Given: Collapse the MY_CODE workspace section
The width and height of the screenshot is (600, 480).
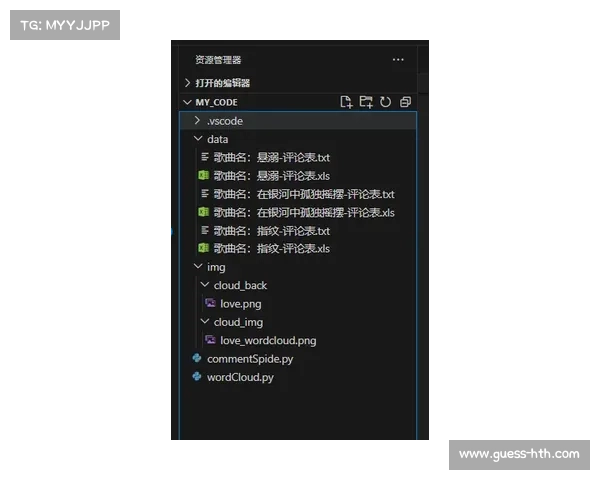Looking at the screenshot, I should [x=187, y=102].
